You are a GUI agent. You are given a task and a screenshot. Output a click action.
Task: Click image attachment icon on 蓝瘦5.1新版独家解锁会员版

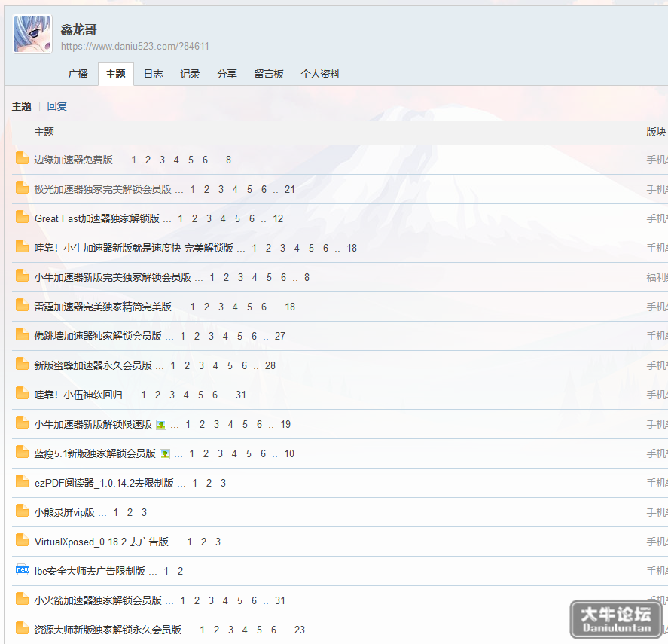[x=165, y=454]
